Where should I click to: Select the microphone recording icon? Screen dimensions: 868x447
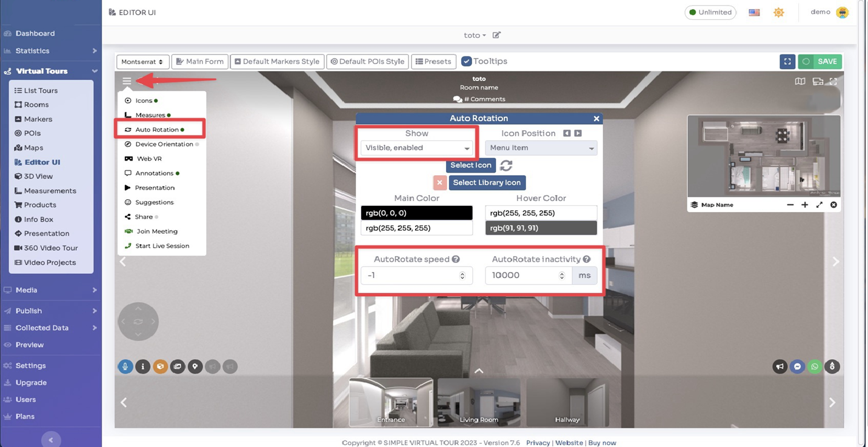[x=125, y=366]
